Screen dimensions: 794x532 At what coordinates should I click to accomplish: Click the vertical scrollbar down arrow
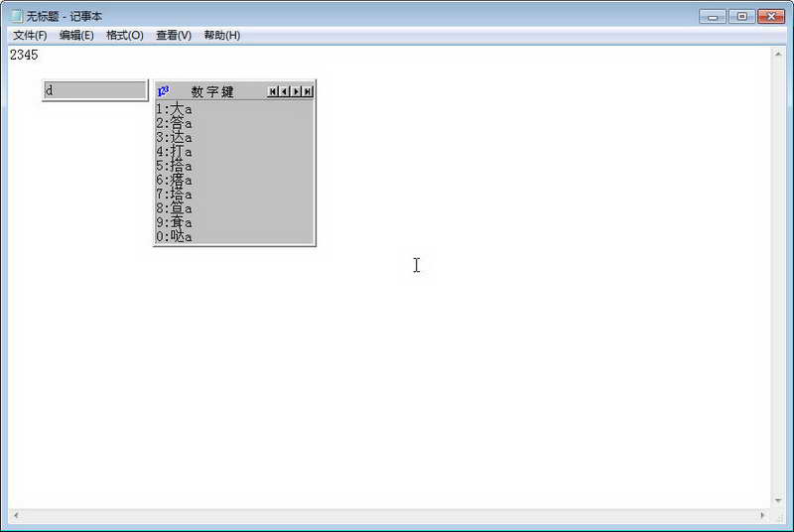pyautogui.click(x=778, y=500)
